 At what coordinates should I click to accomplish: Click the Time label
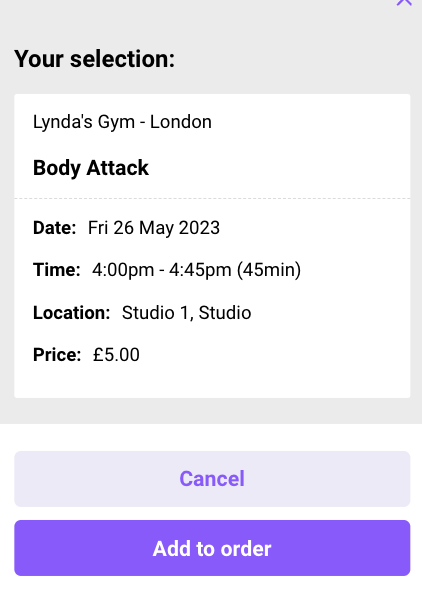click(57, 270)
